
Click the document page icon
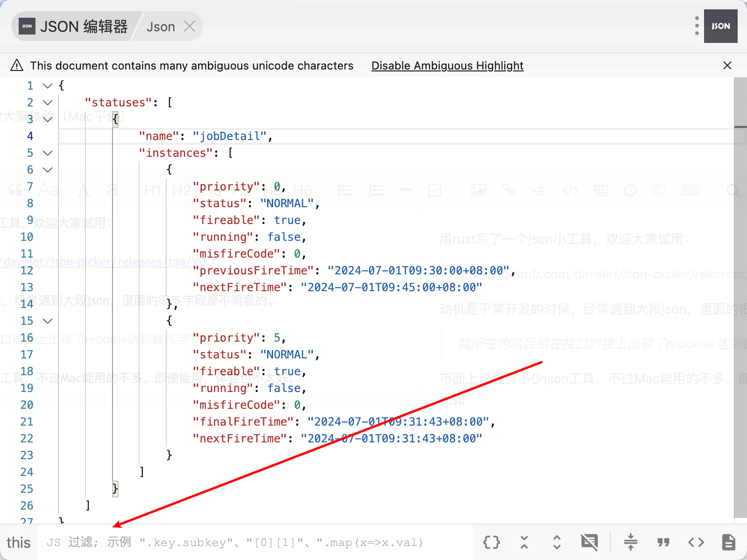point(728,542)
